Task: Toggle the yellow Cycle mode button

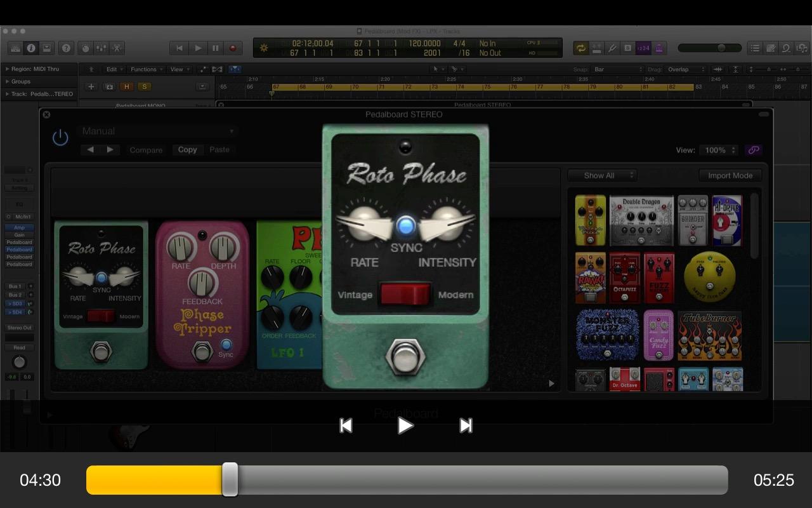Action: point(580,48)
